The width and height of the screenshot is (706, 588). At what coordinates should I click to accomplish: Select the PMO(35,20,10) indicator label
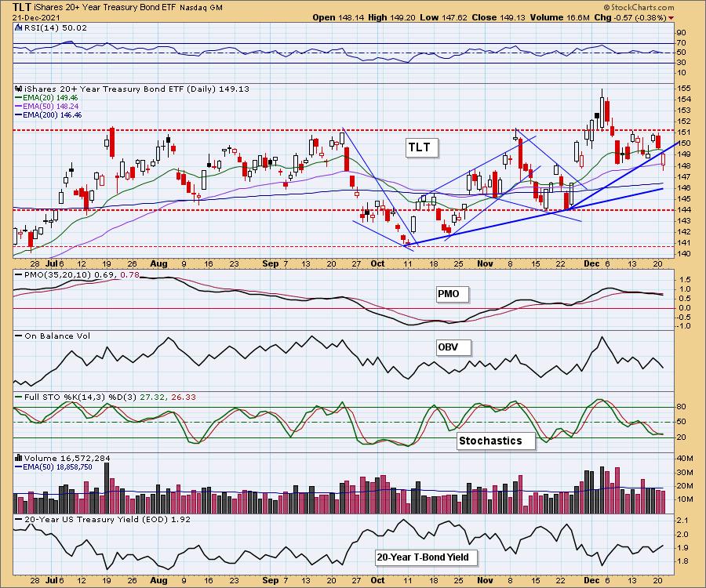[x=77, y=274]
